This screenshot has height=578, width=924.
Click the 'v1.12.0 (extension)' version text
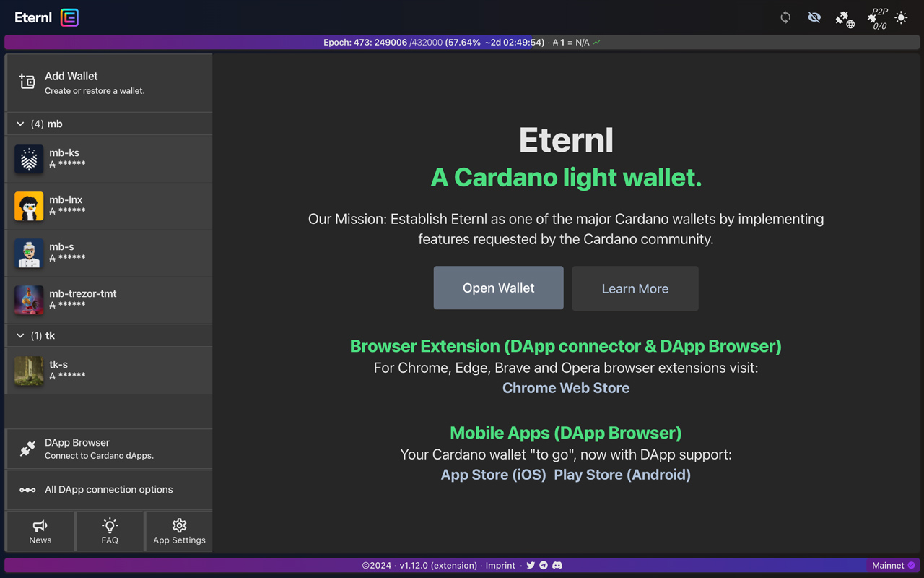point(438,566)
